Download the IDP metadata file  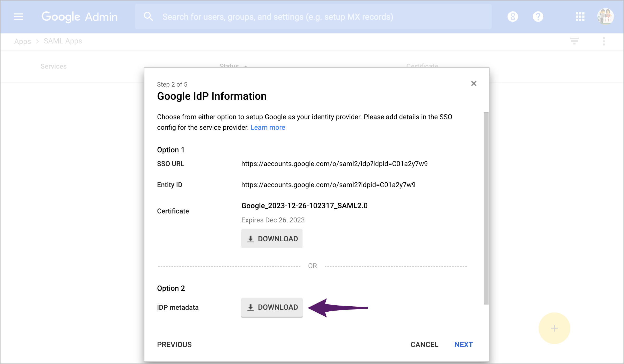click(x=272, y=307)
